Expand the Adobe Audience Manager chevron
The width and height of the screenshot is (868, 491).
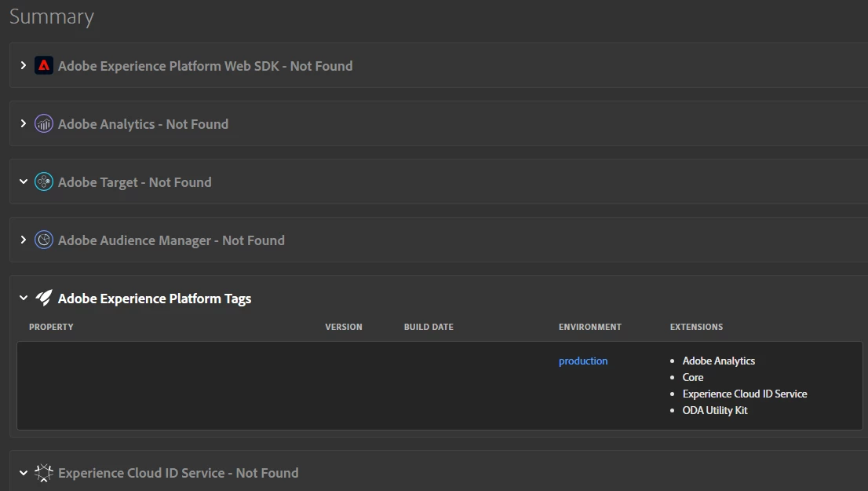[24, 240]
